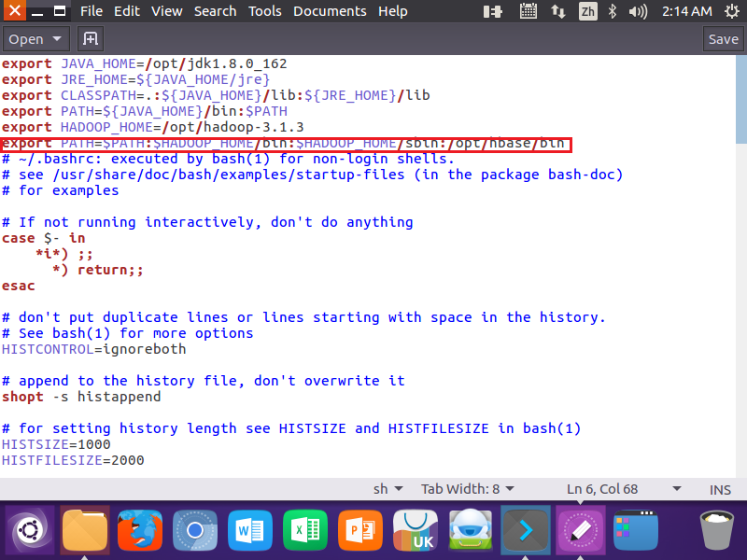Click the HISTSIZE=1000 line
The height and width of the screenshot is (560, 747).
point(56,444)
